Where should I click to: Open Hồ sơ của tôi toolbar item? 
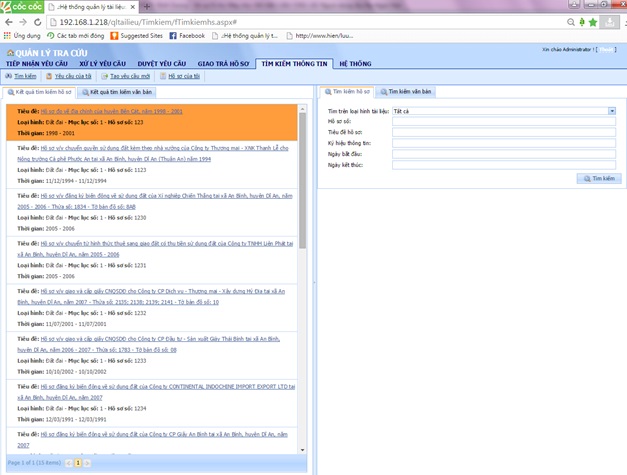(x=180, y=76)
